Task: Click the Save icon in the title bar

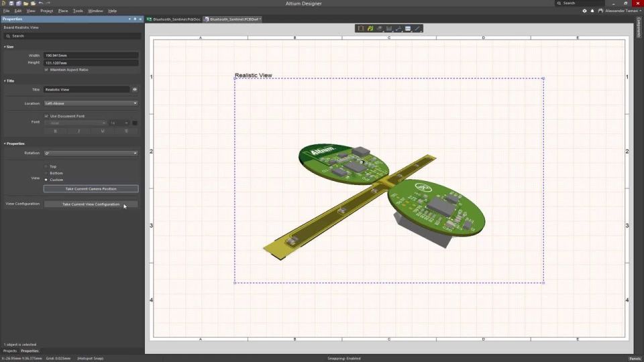Action: 11,3
